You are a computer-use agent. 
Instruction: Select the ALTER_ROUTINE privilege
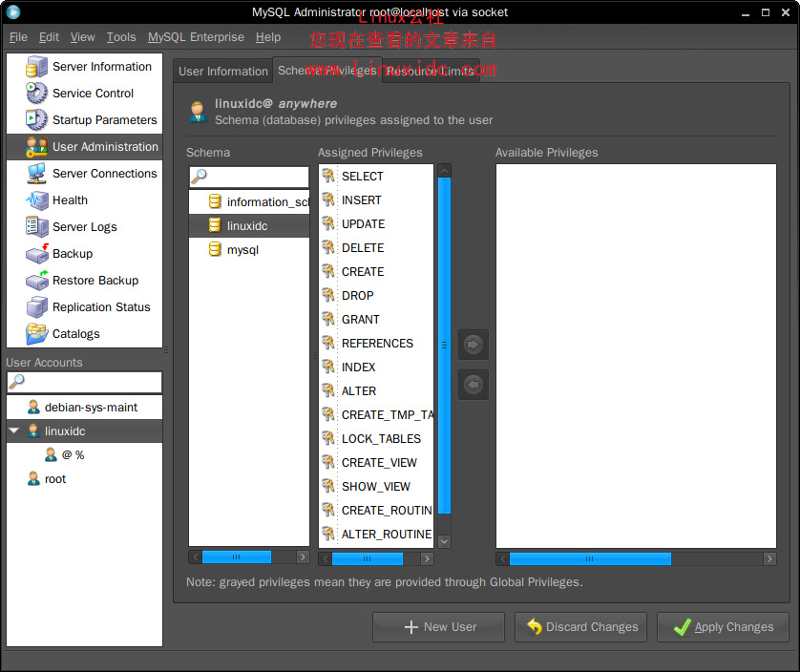(x=376, y=535)
